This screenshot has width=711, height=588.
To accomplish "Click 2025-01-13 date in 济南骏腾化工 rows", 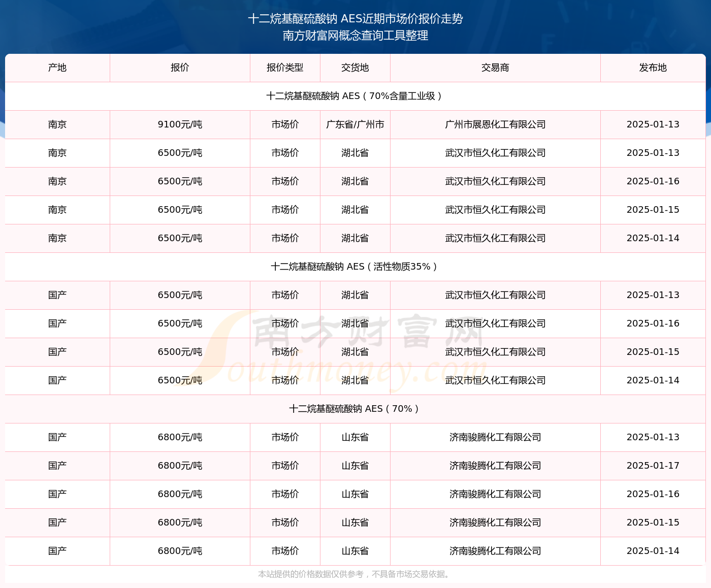I will coord(653,437).
